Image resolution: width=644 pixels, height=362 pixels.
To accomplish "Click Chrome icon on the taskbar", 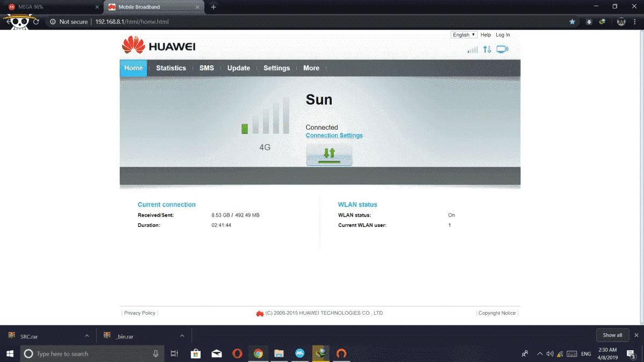I will [258, 353].
